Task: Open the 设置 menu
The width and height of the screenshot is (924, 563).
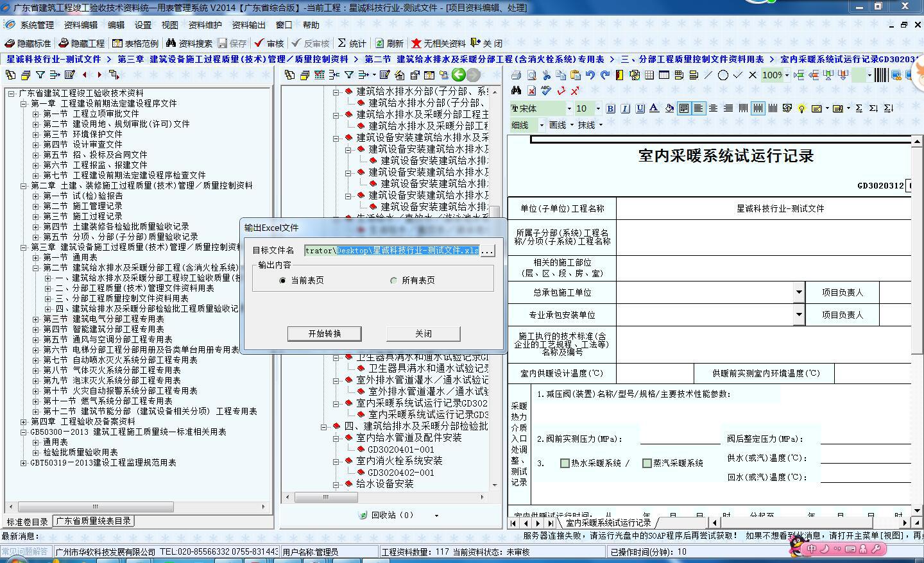Action: 143,25
